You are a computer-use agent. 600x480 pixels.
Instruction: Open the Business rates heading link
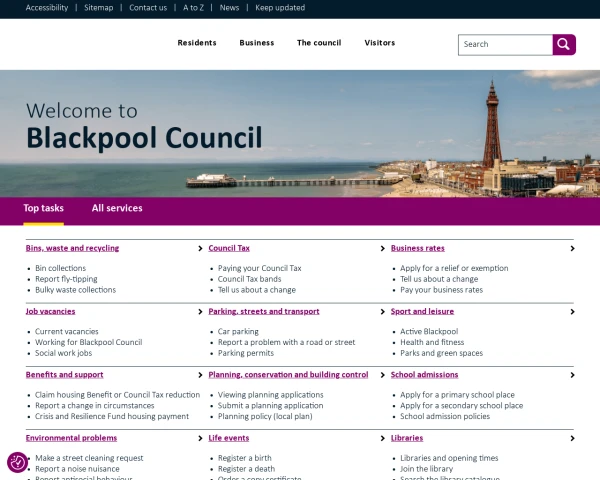tap(418, 248)
